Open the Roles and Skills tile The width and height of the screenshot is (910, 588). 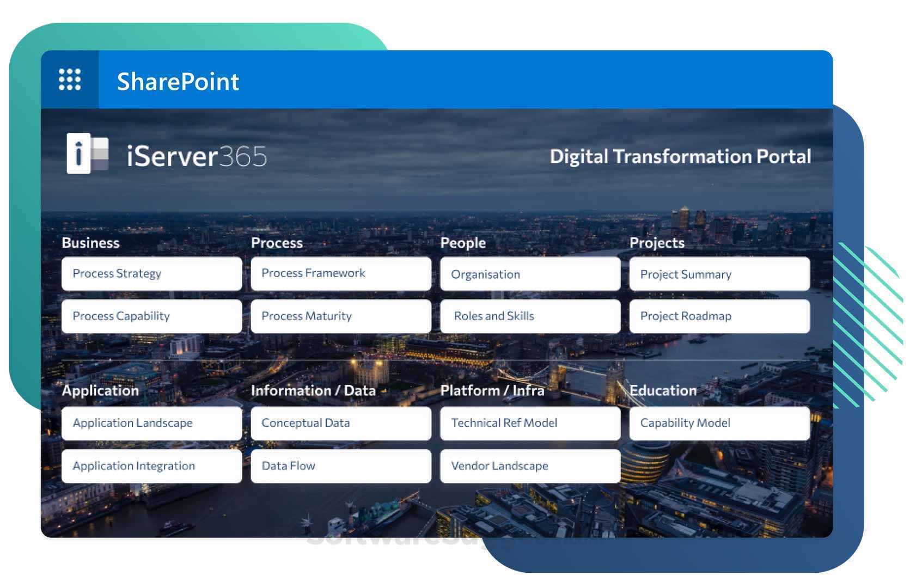529,316
